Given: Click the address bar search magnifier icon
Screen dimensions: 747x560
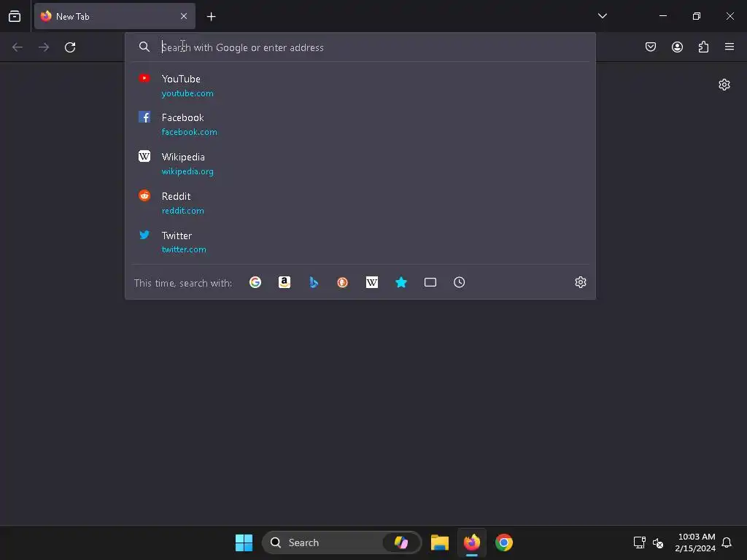Looking at the screenshot, I should 144,47.
